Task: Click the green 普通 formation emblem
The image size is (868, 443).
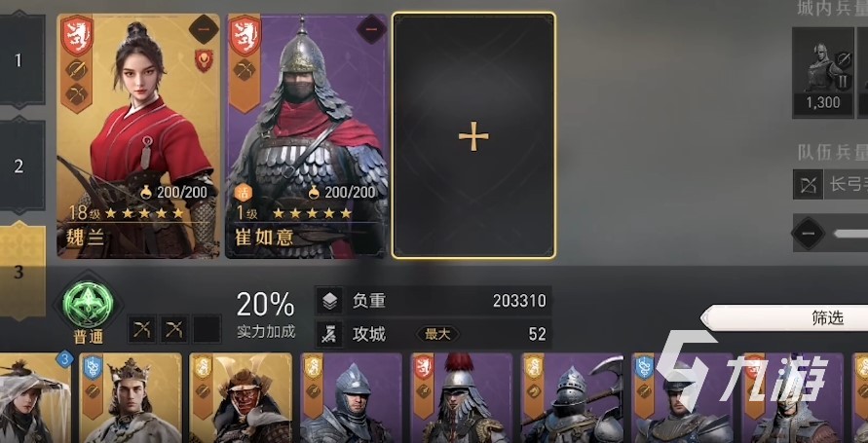Action: coord(88,304)
